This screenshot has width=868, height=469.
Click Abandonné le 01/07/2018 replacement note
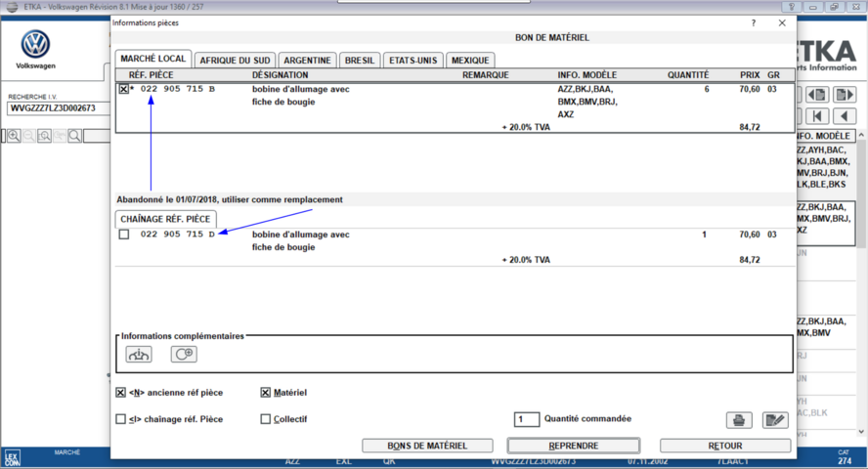click(229, 199)
